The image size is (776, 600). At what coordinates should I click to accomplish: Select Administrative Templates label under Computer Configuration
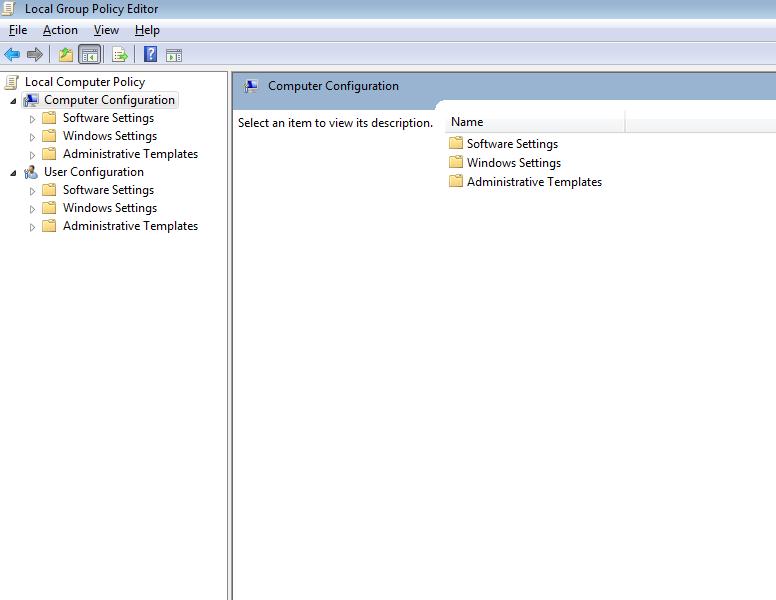pyautogui.click(x=130, y=154)
